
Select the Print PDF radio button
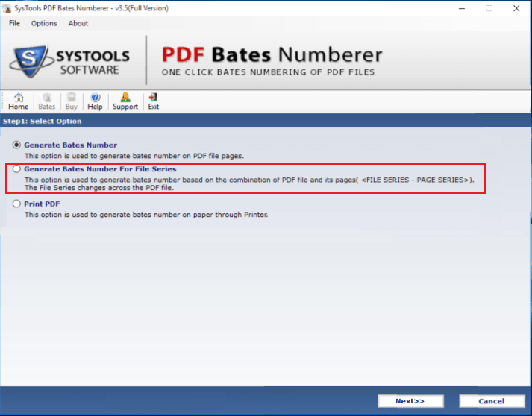click(16, 204)
